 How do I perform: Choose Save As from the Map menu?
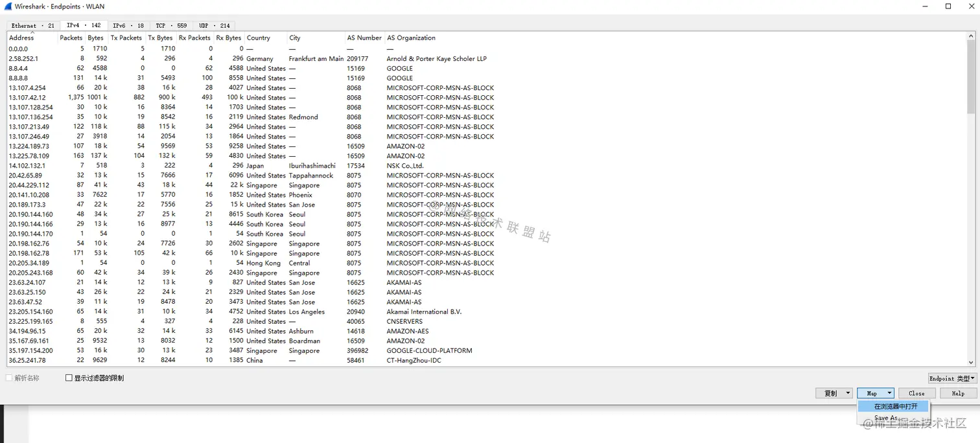(893, 418)
